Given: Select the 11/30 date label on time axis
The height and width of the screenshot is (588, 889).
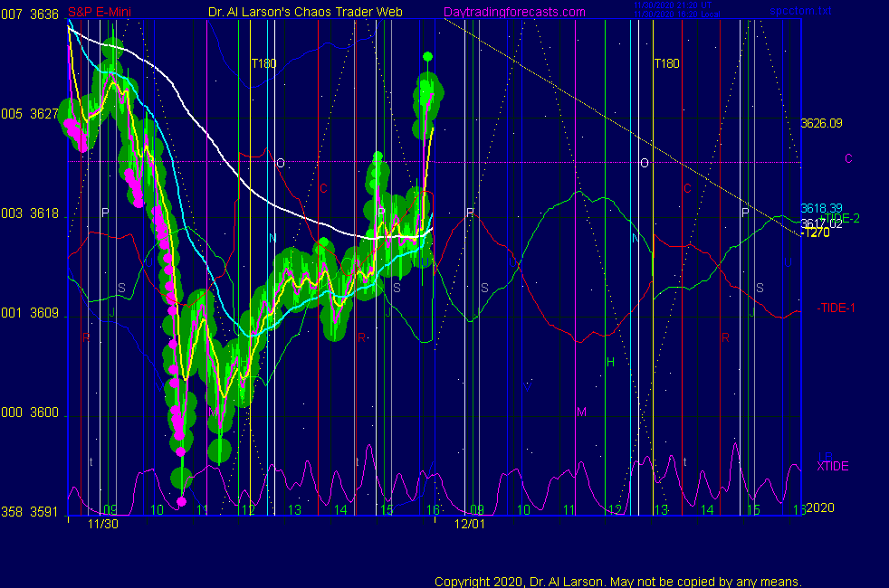Looking at the screenshot, I should coord(102,524).
